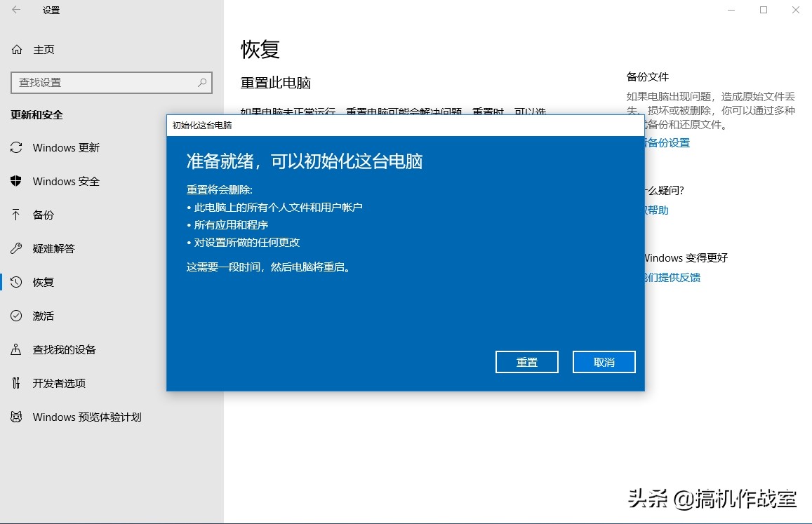
Task: Maximize the Settings window
Action: click(x=763, y=10)
